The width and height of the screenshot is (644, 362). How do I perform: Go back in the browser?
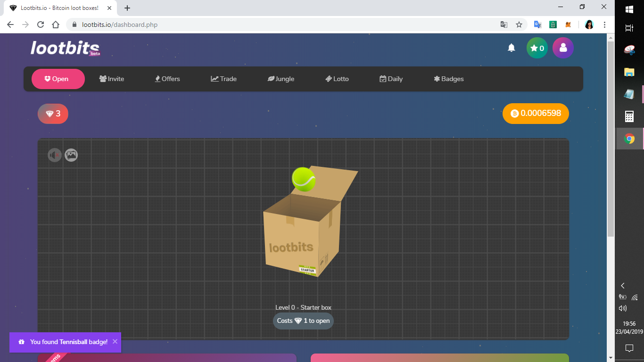click(10, 25)
